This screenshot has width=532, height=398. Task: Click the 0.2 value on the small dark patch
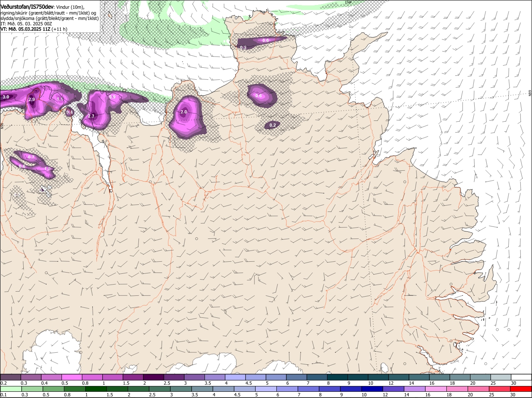coord(273,125)
